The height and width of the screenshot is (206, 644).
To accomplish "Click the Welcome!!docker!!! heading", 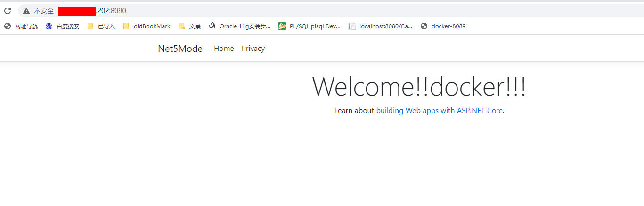I will tap(419, 87).
